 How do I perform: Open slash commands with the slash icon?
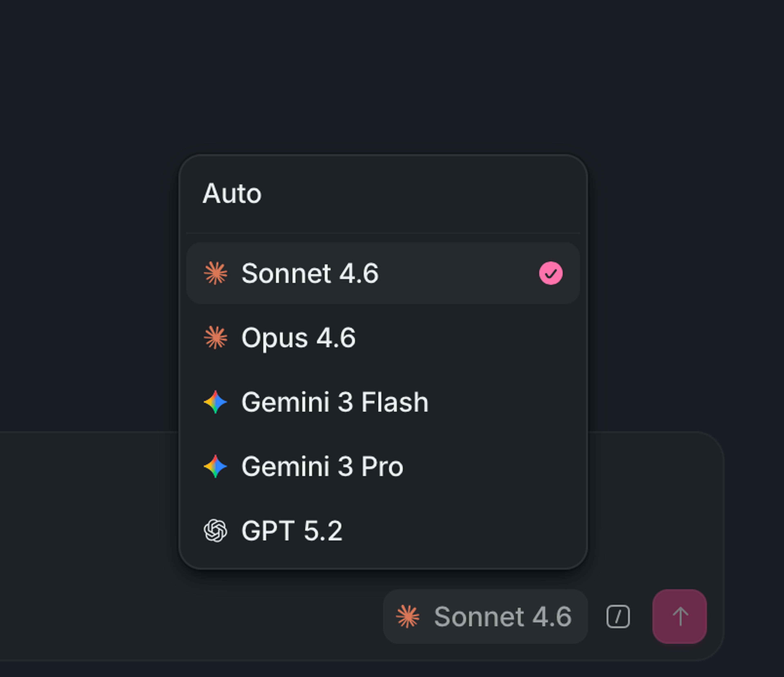pyautogui.click(x=618, y=617)
